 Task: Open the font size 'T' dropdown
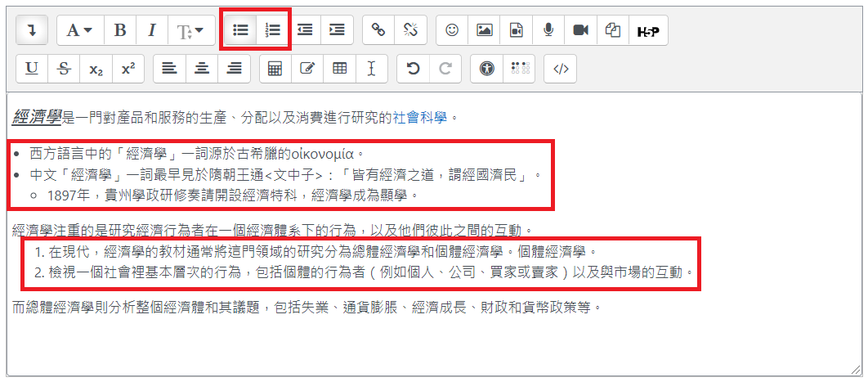pyautogui.click(x=190, y=30)
